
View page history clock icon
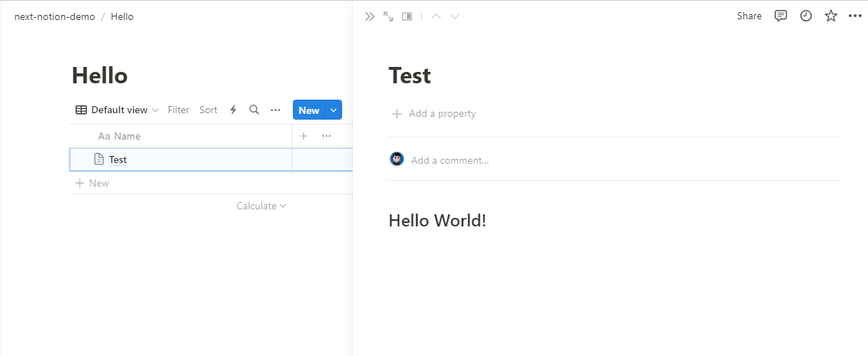pyautogui.click(x=806, y=16)
